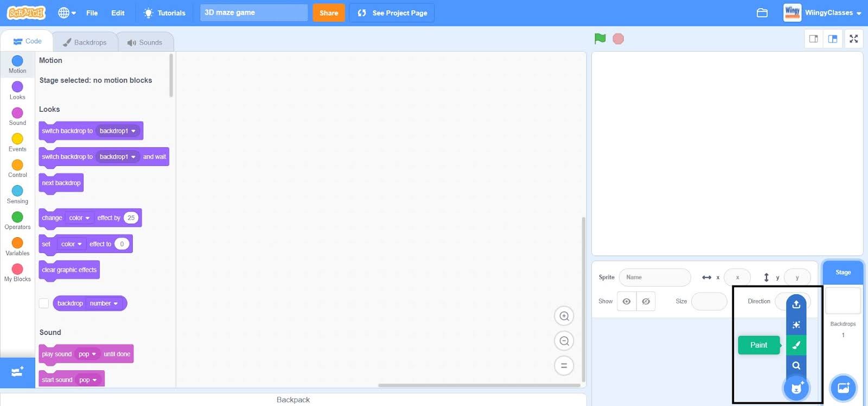Open the Add Extension button
Image resolution: width=868 pixels, height=406 pixels.
17,372
